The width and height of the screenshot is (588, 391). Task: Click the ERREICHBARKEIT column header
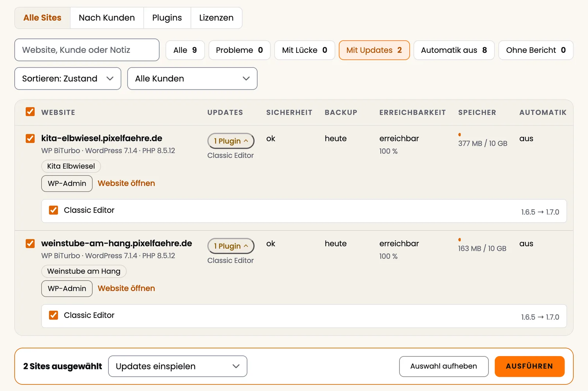[413, 112]
